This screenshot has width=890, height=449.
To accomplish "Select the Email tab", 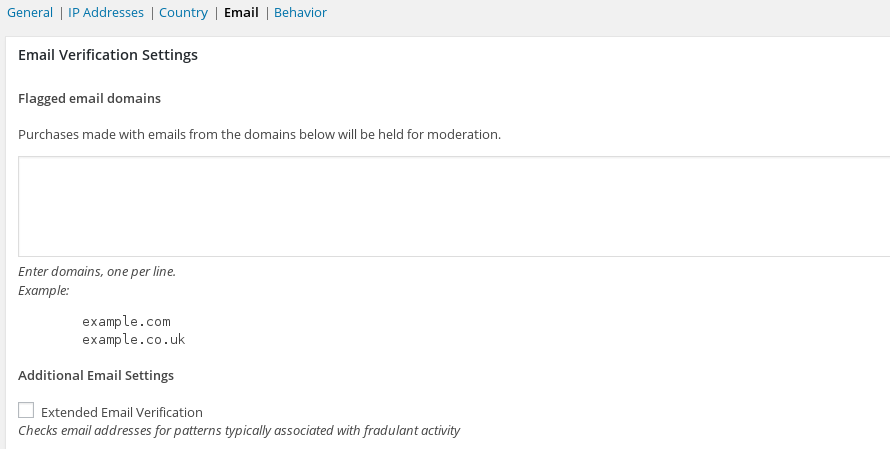I will pos(241,13).
